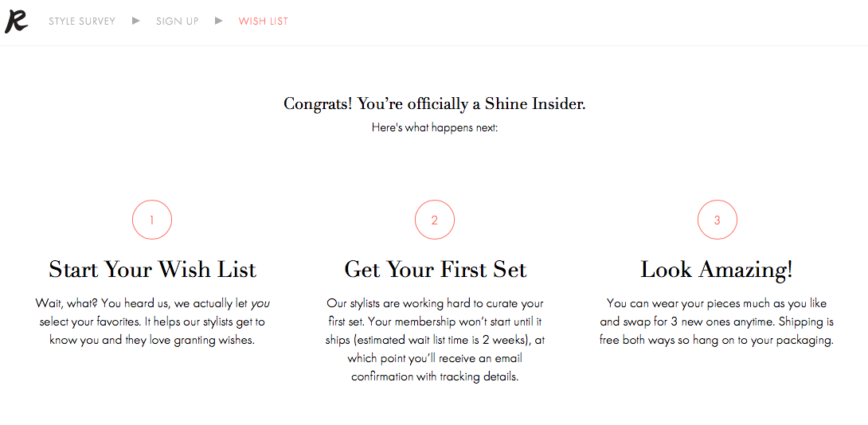Click the arrow after Style Survey
The image size is (868, 425).
136,21
